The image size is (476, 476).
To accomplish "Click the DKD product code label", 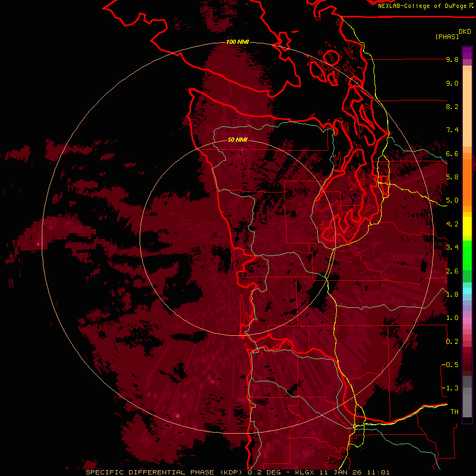I will [x=465, y=31].
